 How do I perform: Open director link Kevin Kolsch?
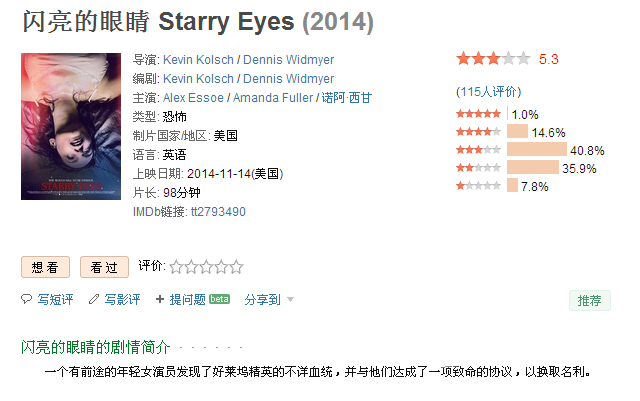198,60
